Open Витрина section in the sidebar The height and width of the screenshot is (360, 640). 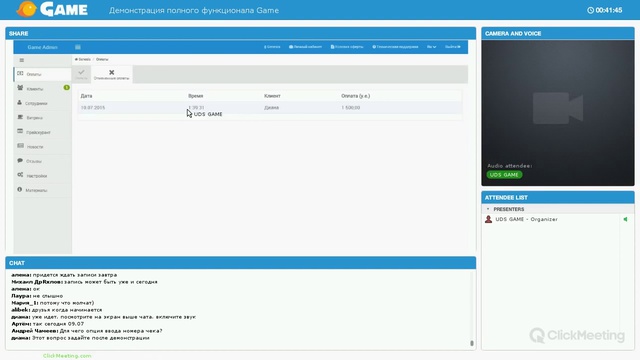[x=42, y=118]
